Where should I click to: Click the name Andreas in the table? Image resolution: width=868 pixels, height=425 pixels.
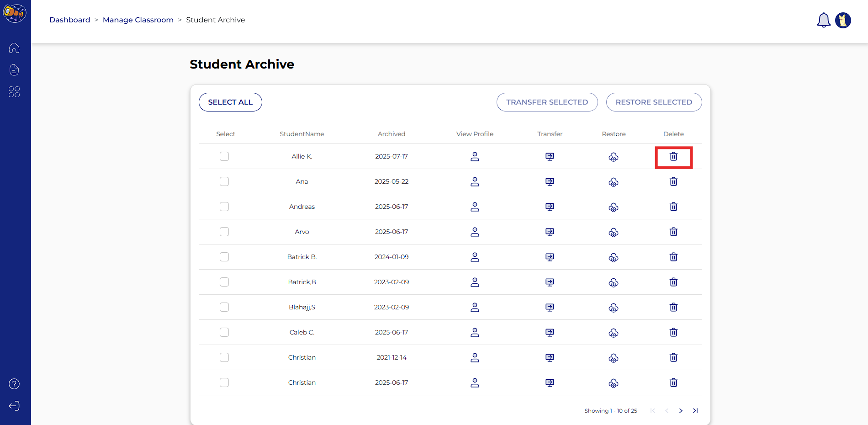click(x=302, y=207)
